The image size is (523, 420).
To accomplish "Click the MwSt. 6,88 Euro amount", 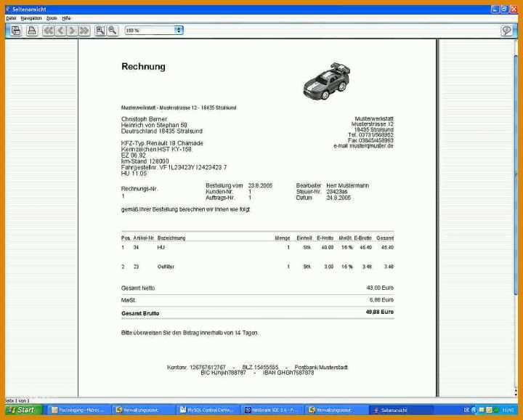I will (381, 300).
